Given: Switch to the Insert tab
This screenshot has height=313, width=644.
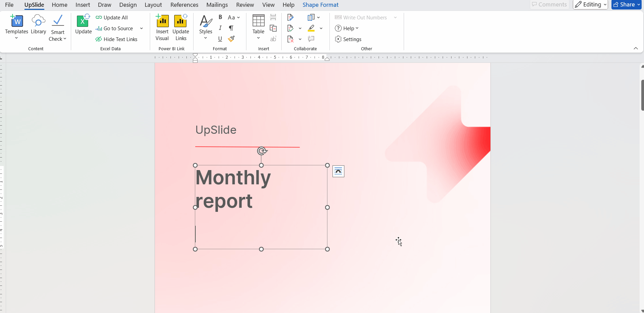Looking at the screenshot, I should [x=83, y=5].
